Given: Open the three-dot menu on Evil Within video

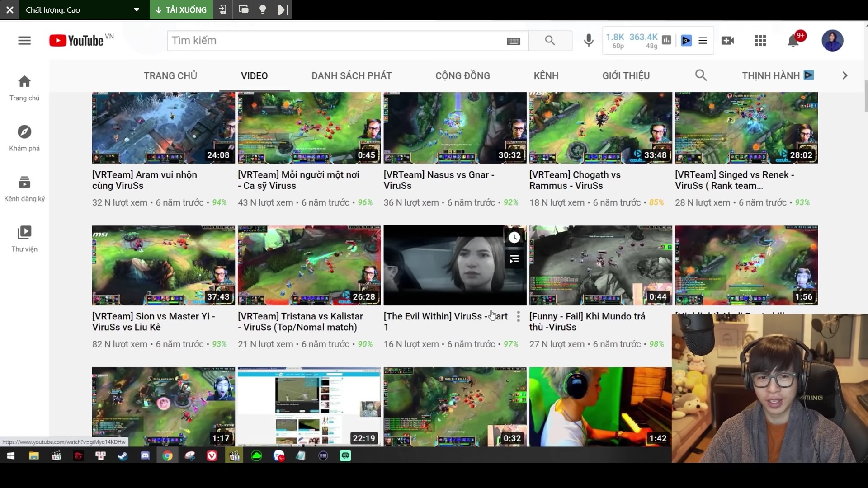Looking at the screenshot, I should click(x=518, y=317).
